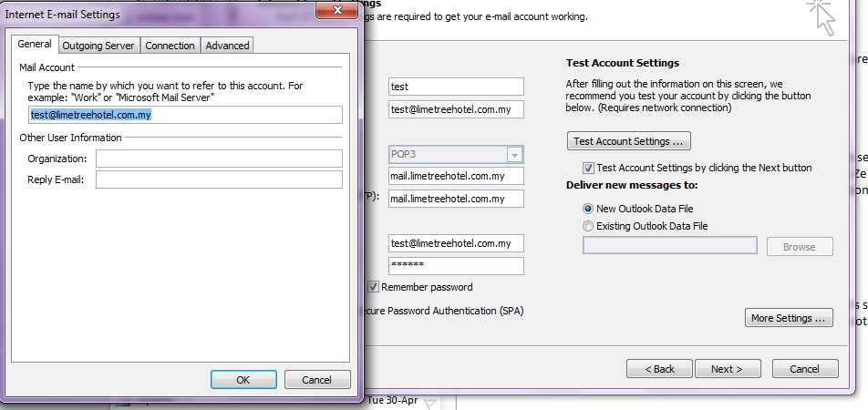Focus the Reply E-mail field
The image size is (868, 410).
coord(219,179)
